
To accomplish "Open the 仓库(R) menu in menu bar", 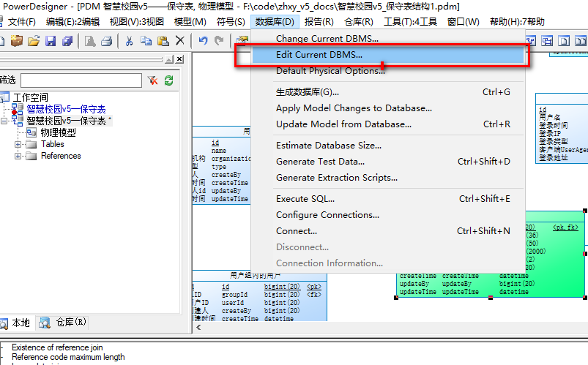I will 359,22.
